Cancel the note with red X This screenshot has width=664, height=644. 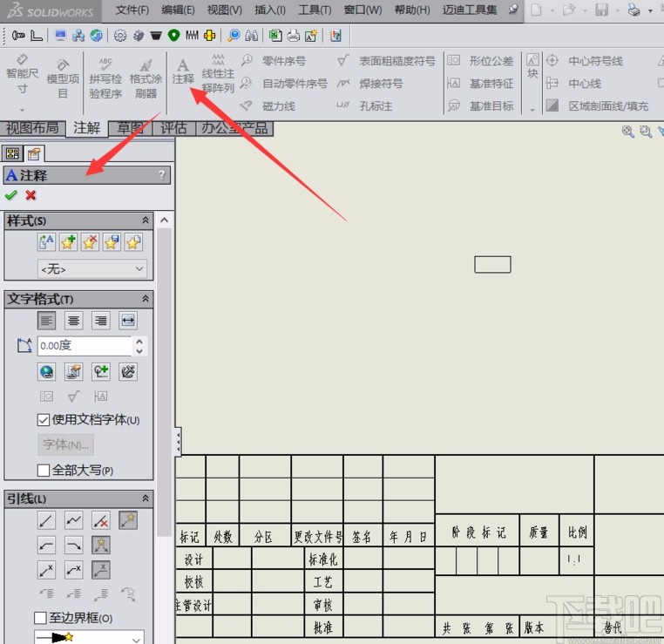pyautogui.click(x=30, y=195)
